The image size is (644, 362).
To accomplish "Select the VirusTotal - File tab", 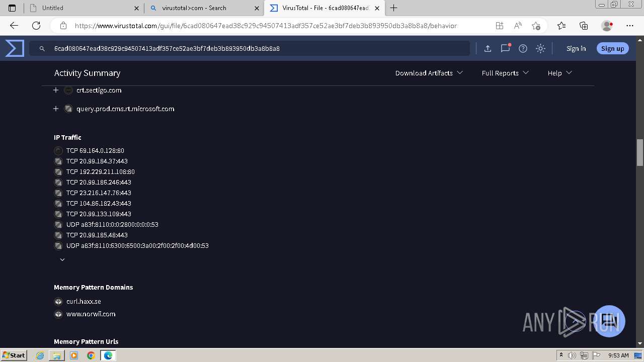I will click(x=325, y=8).
